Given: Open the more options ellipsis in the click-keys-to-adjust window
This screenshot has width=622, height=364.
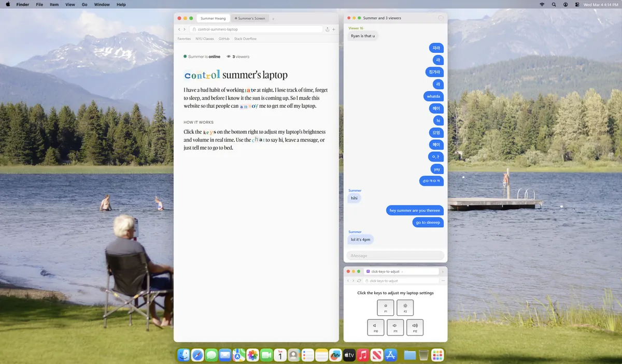Looking at the screenshot, I should [444, 281].
